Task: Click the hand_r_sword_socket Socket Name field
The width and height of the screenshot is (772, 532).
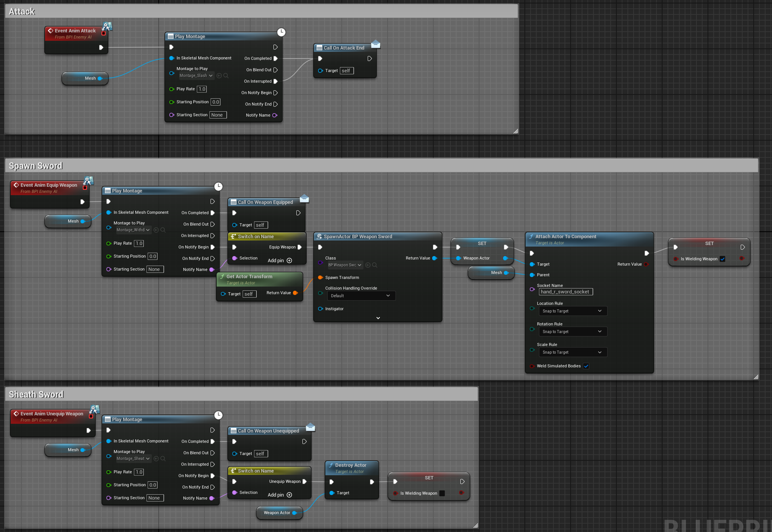Action: [566, 292]
